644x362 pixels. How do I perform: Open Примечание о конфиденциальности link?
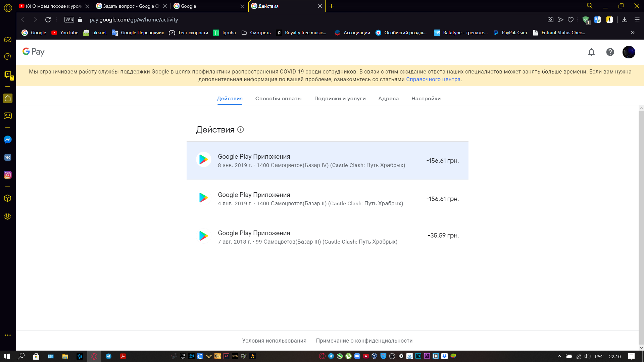pyautogui.click(x=364, y=341)
